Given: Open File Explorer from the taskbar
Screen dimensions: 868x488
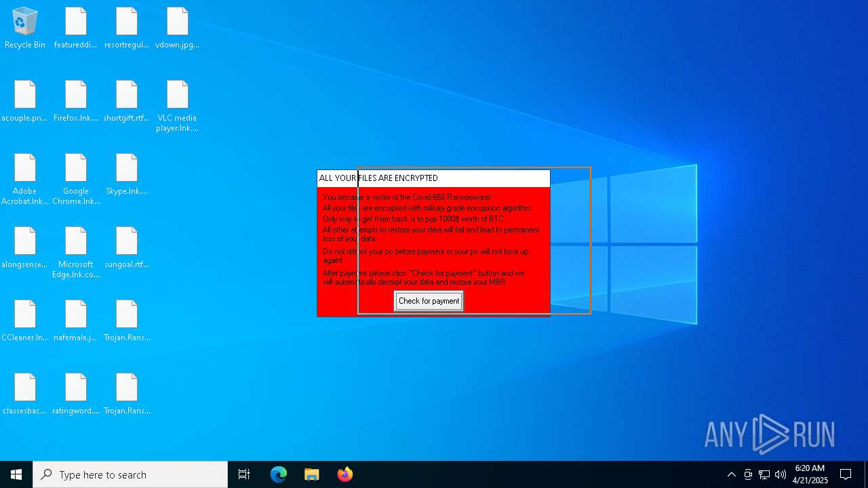Looking at the screenshot, I should pos(312,474).
